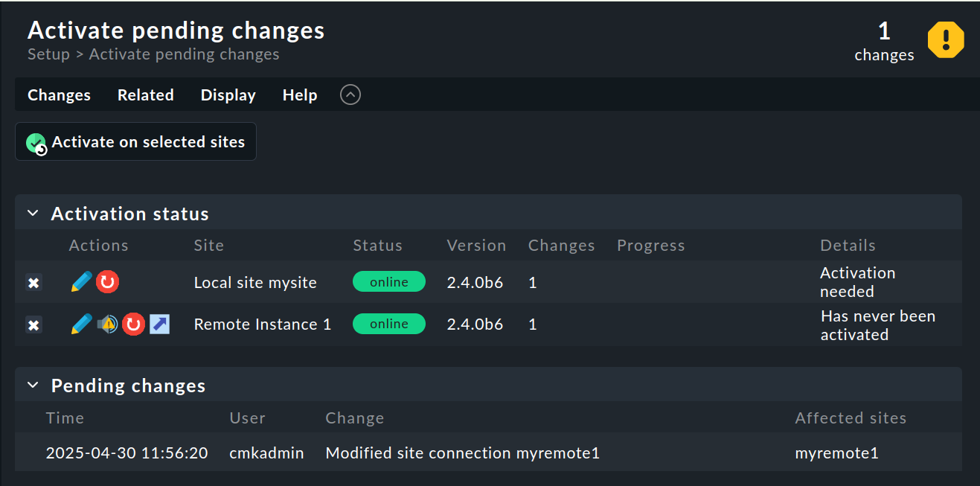Click the yellow pending changes icon in header
This screenshot has height=486, width=980.
[x=945, y=40]
